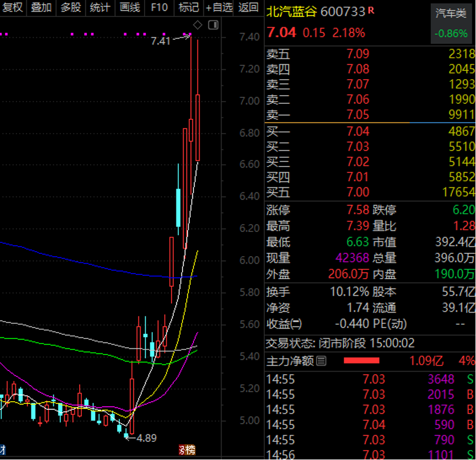Click 市值 value 392.4亿
Viewport: 476px width, 460px height.
pyautogui.click(x=455, y=242)
